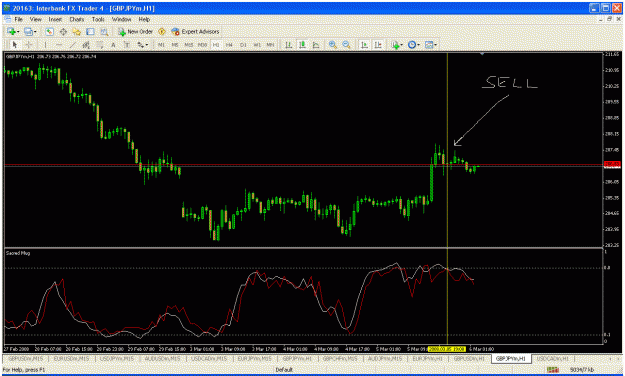625x376 pixels.
Task: Draw a horizontal line tool
Action: (x=59, y=45)
